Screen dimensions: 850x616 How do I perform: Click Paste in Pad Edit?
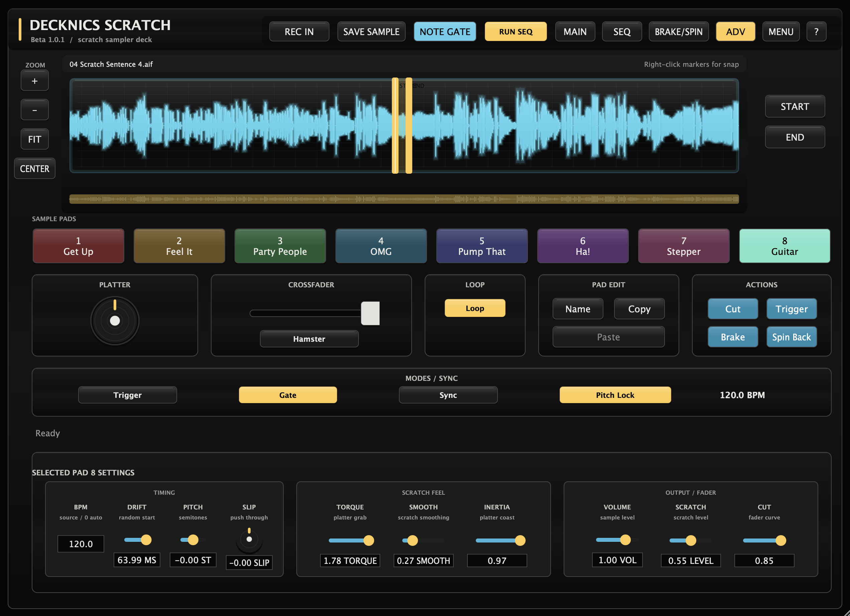pyautogui.click(x=609, y=337)
